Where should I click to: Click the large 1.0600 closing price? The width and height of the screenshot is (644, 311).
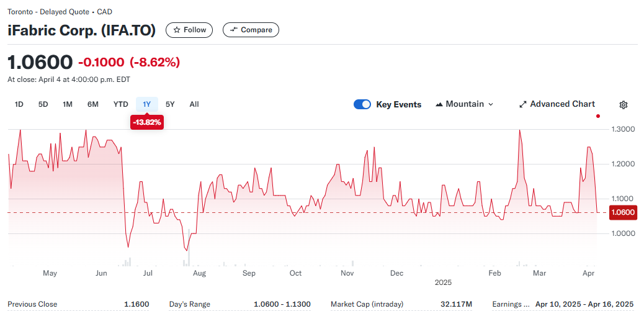(40, 62)
